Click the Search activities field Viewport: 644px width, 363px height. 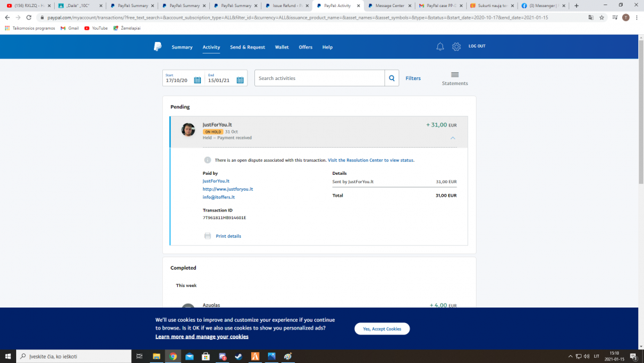[319, 78]
